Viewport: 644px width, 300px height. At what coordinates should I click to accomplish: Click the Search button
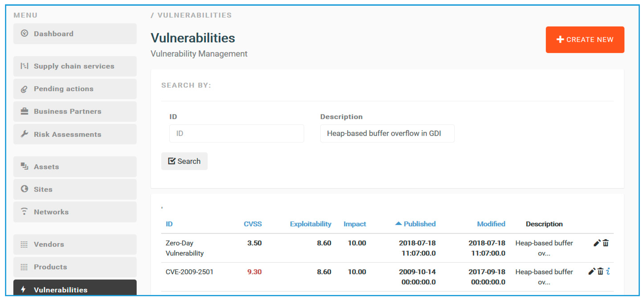coord(184,161)
